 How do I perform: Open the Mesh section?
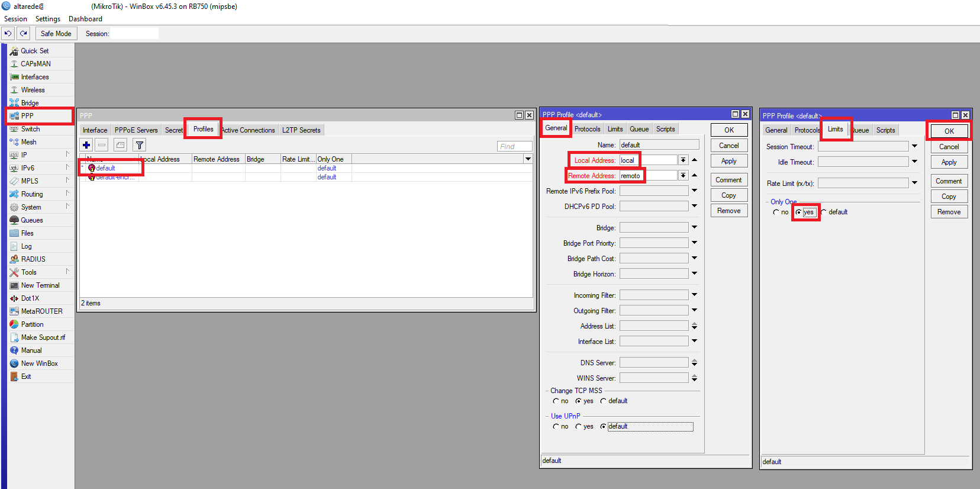[x=28, y=142]
